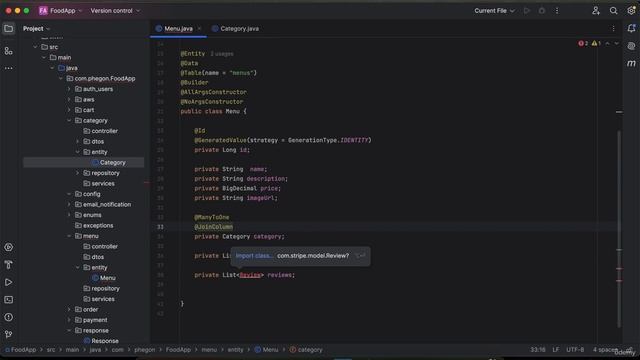Open the Terminal tool window
This screenshot has height=360, width=640.
tap(8, 300)
